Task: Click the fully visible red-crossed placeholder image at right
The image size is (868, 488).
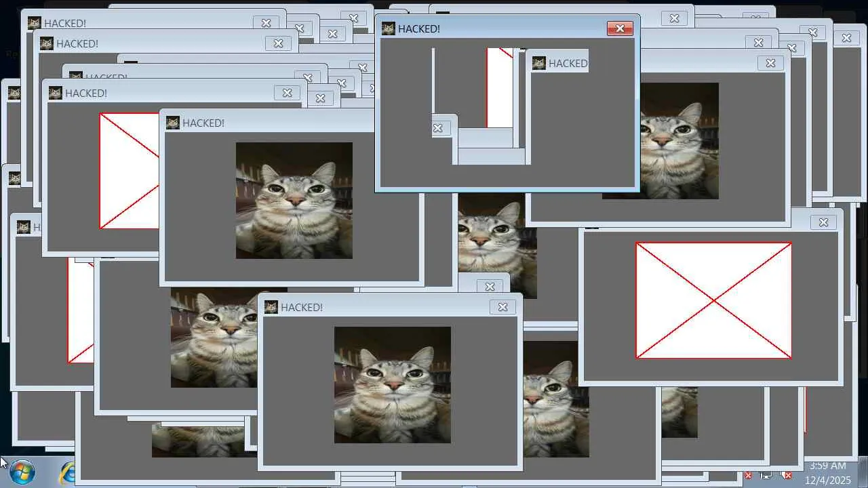Action: click(713, 300)
